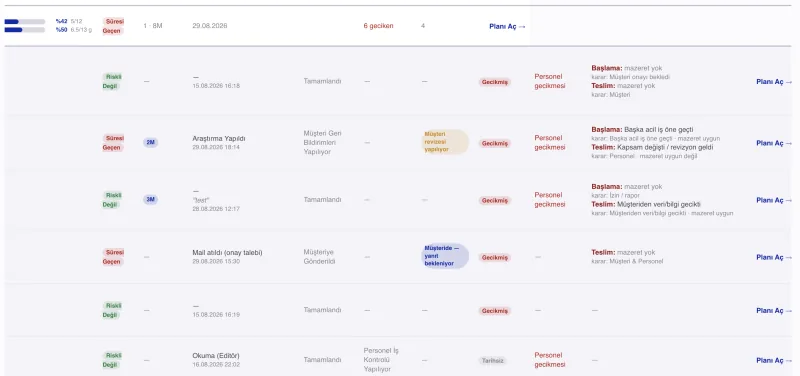Click 'Müşteri revizesi yapılıyor' status pill
This screenshot has height=376, width=800.
(x=444, y=142)
